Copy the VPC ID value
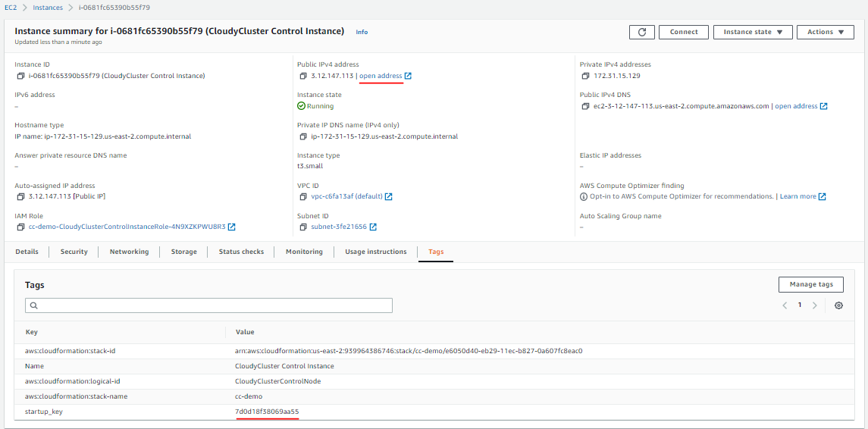This screenshot has width=868, height=429. click(302, 196)
